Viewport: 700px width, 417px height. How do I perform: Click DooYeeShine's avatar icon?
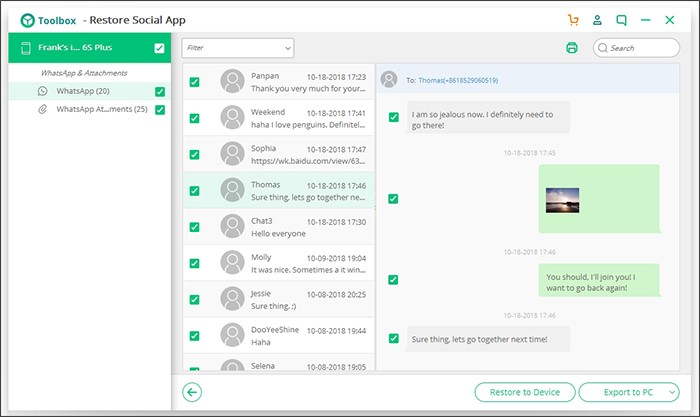point(233,335)
